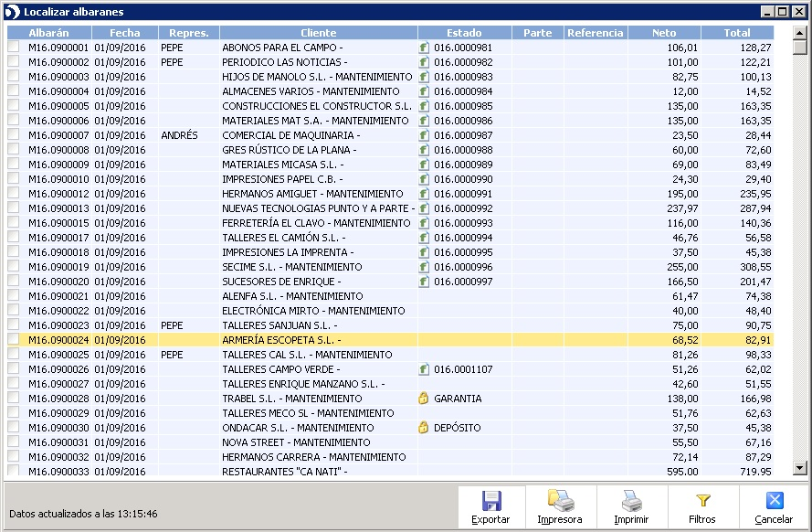Viewport: 812px width, 532px height.
Task: Click the invoice icon beside 016.0000994
Action: click(x=424, y=238)
